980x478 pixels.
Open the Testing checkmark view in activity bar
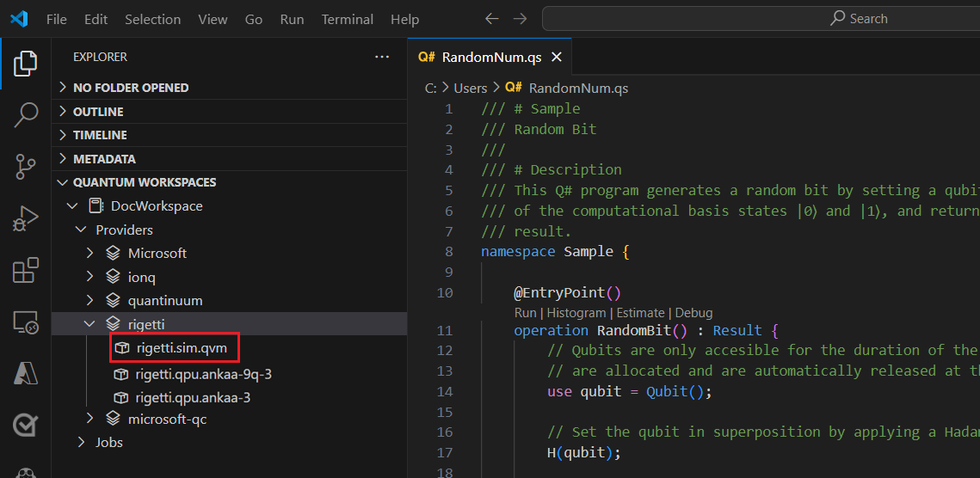coord(26,426)
